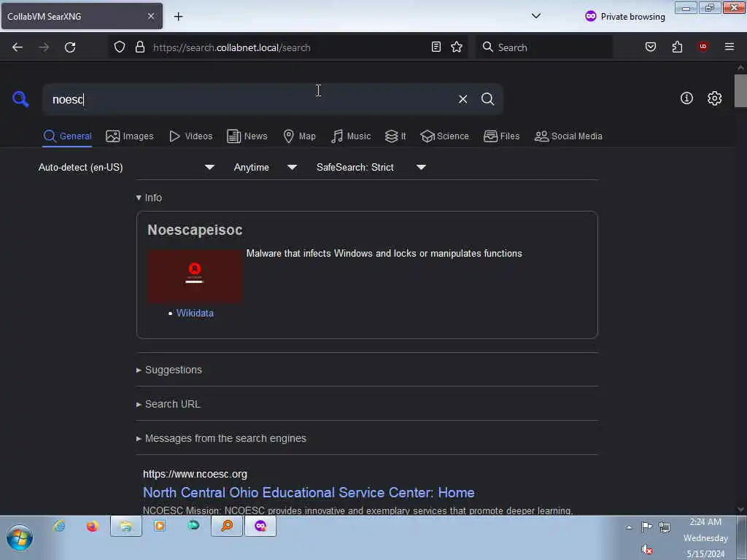This screenshot has width=747, height=560.
Task: Click the https://www.ncoesc.org result URL
Action: pos(195,474)
